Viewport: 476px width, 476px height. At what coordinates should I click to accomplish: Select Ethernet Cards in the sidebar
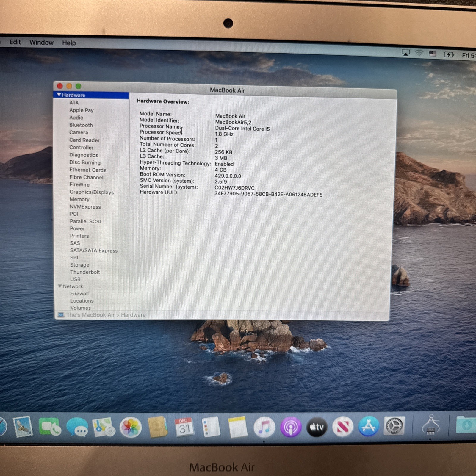point(88,170)
